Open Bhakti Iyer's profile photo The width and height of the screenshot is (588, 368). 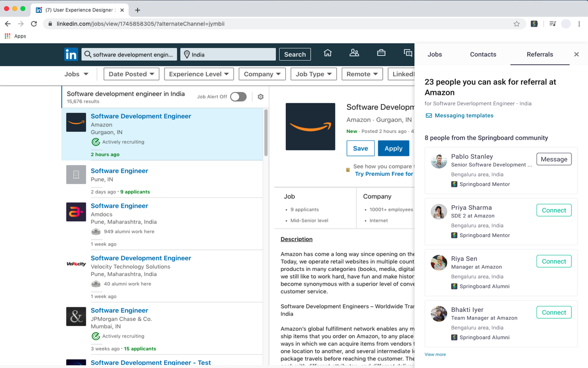coord(439,314)
